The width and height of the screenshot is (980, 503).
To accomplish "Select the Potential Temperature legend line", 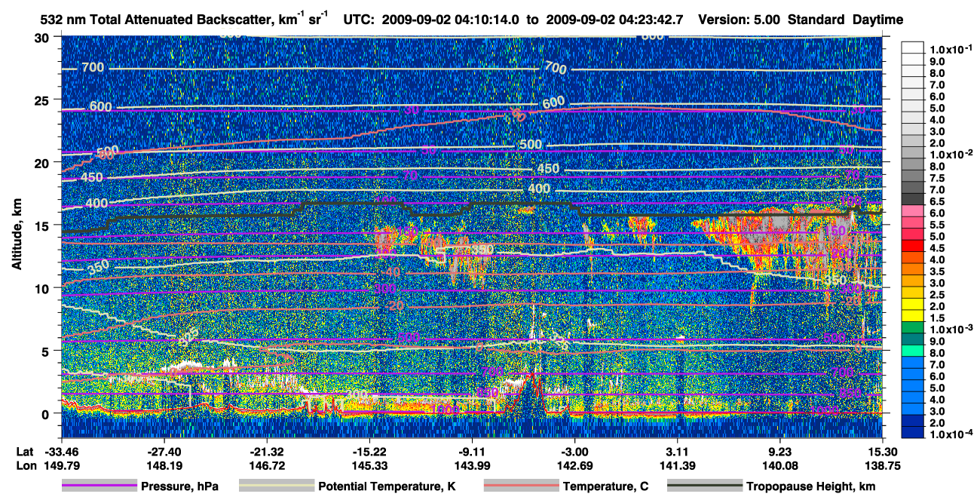I will pos(277,487).
